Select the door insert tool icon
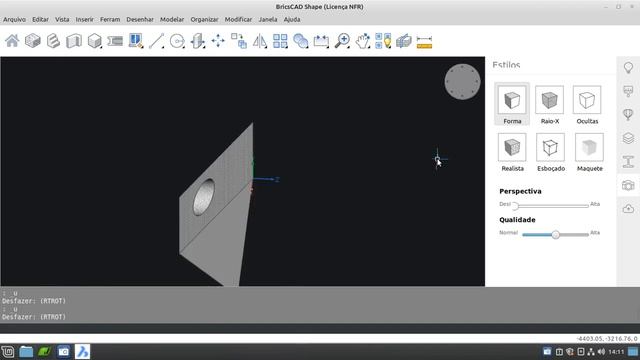 tap(74, 41)
